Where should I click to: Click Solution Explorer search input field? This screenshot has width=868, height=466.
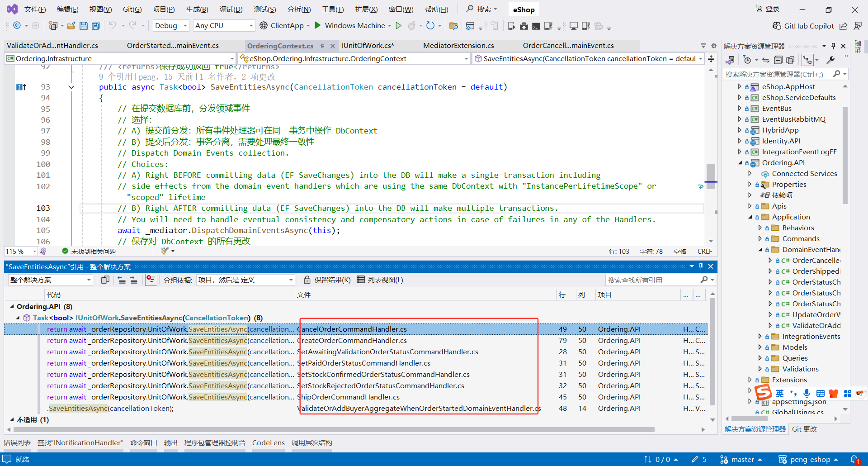click(x=778, y=74)
